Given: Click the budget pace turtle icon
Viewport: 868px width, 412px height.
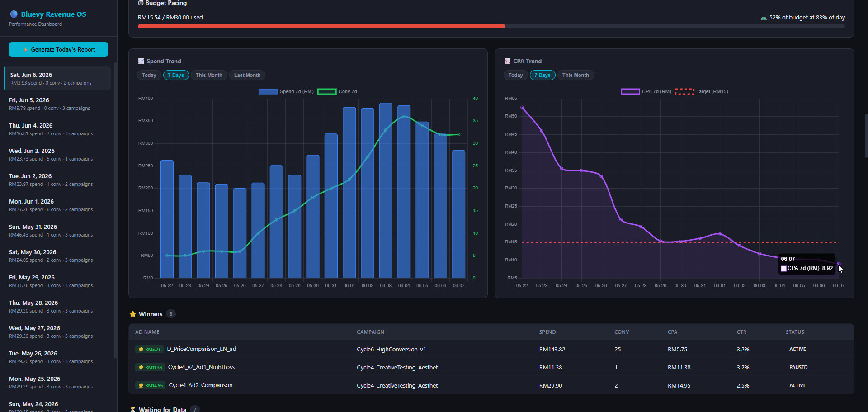Looking at the screenshot, I should click(764, 18).
